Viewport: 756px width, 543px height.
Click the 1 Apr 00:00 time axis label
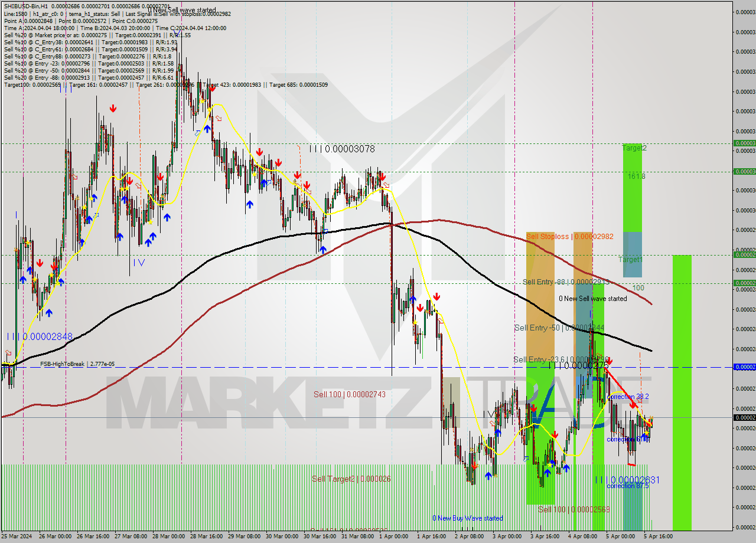(394, 537)
